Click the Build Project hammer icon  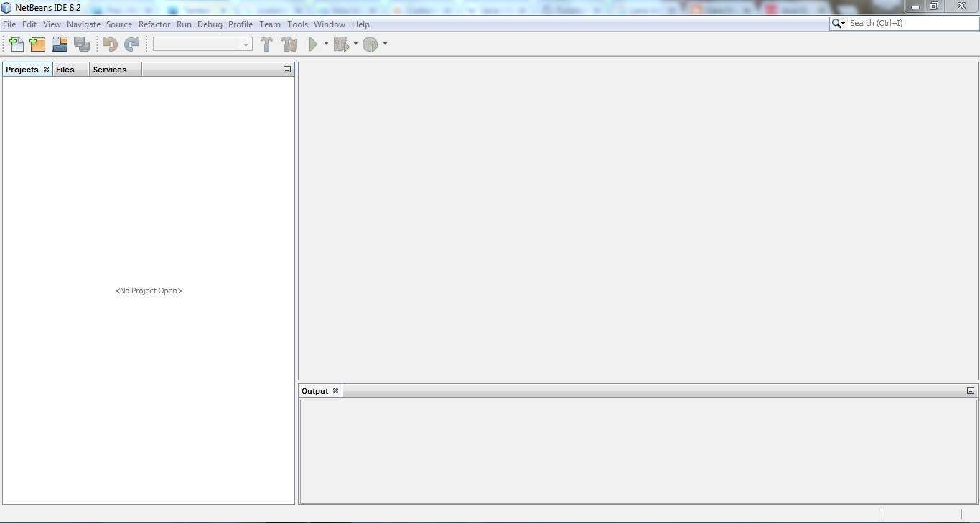[x=266, y=44]
